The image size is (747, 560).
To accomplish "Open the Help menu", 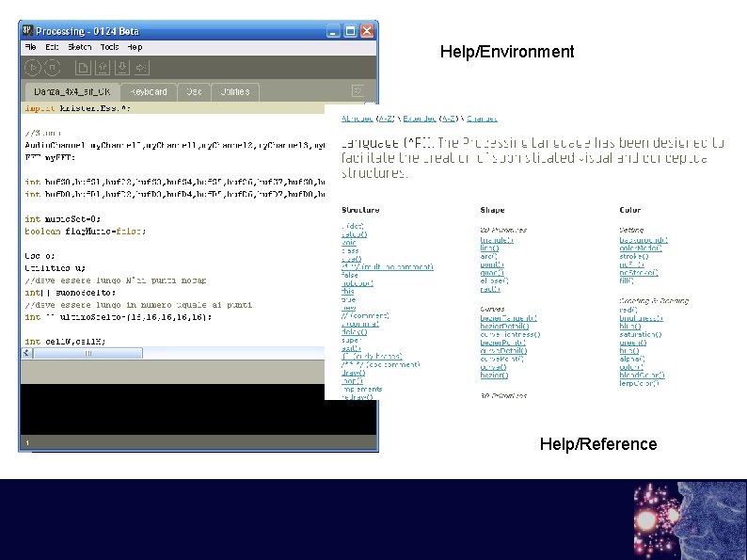I will 135,47.
